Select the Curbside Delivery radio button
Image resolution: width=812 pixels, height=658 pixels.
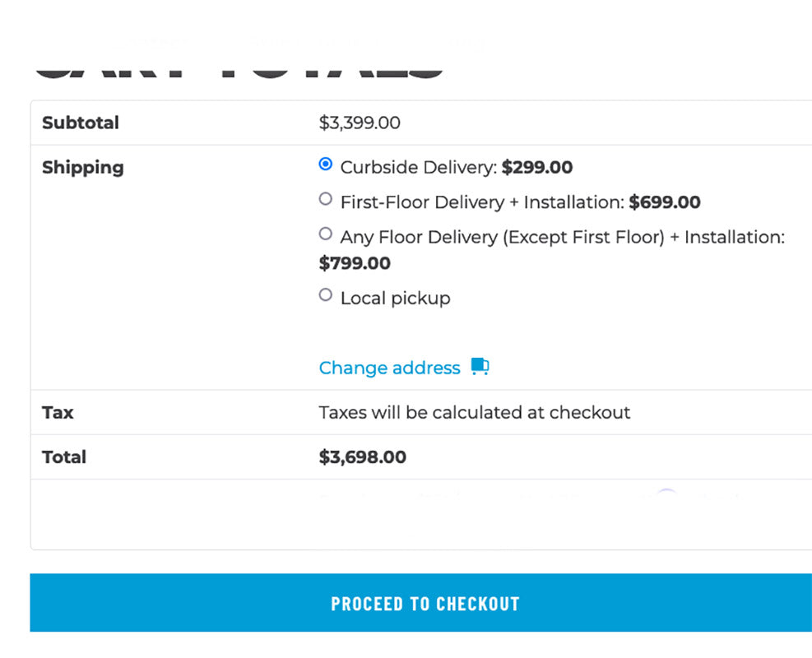click(x=326, y=164)
